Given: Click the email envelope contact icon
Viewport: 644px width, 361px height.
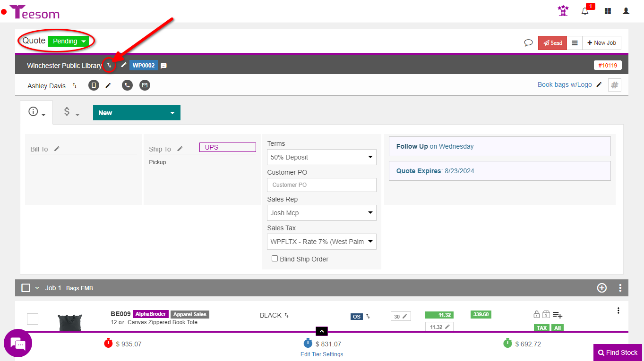Looking at the screenshot, I should 145,85.
